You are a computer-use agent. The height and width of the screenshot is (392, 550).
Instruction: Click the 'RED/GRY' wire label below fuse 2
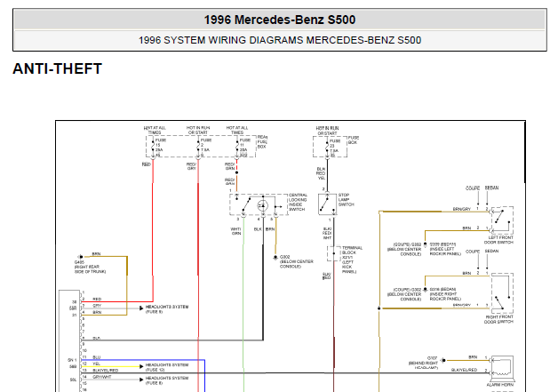(x=191, y=166)
